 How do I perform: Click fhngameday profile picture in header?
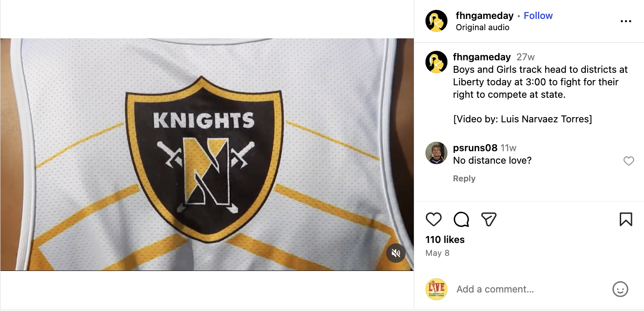(x=436, y=21)
